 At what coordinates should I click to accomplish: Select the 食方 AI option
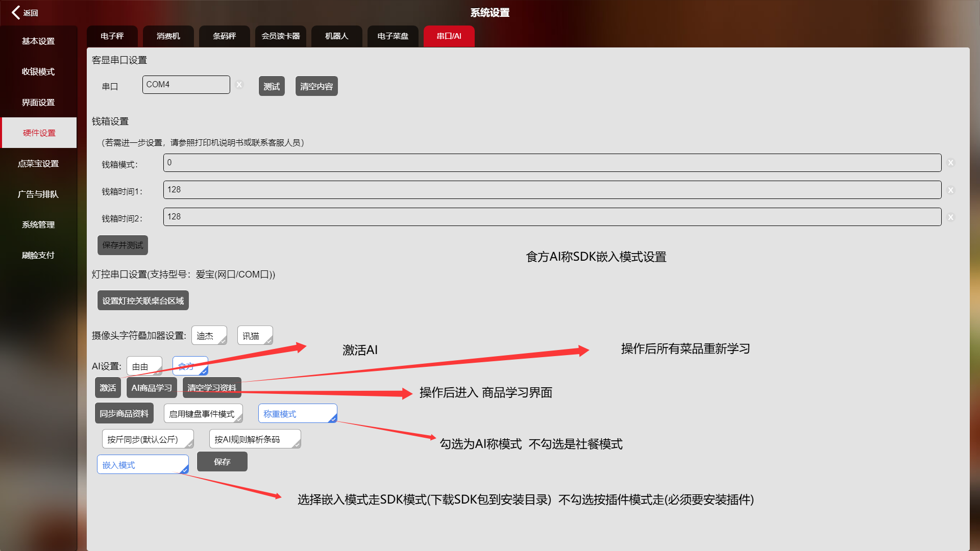pos(190,366)
